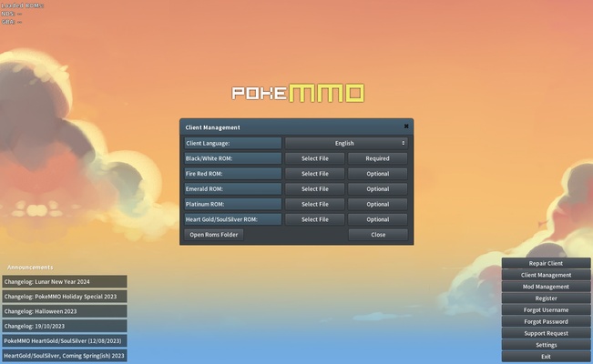Open HeartGold/SoulSilver, Coming Spring(ish) 2023 announcement

(65, 356)
